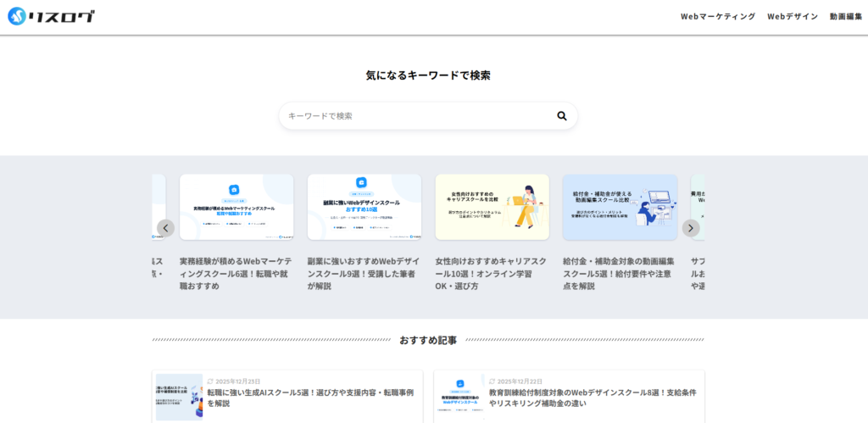
Task: Click the 生成AIスクール article thumbnail image
Action: click(179, 398)
